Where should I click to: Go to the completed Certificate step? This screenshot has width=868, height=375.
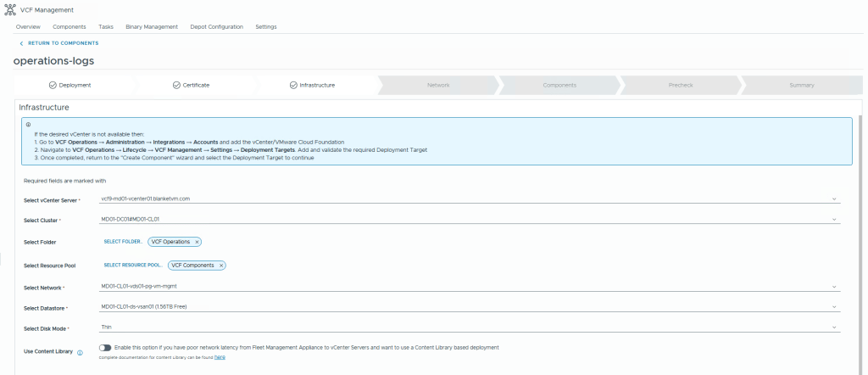tap(191, 85)
